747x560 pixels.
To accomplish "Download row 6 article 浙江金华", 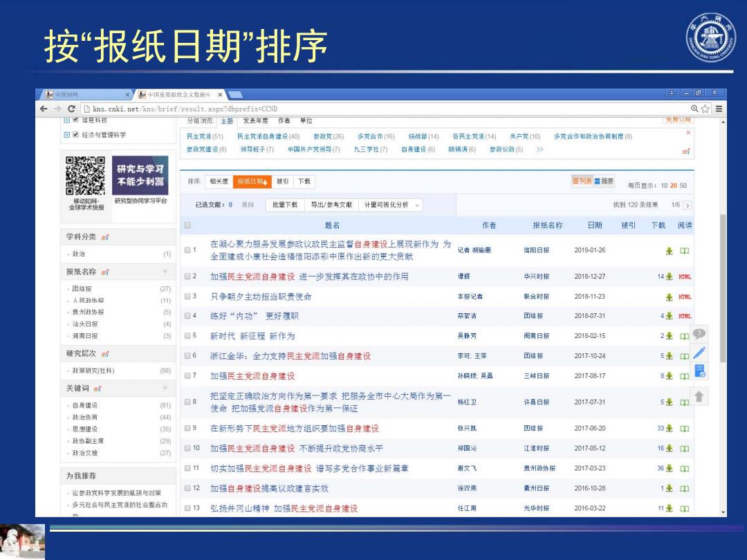I will click(670, 356).
